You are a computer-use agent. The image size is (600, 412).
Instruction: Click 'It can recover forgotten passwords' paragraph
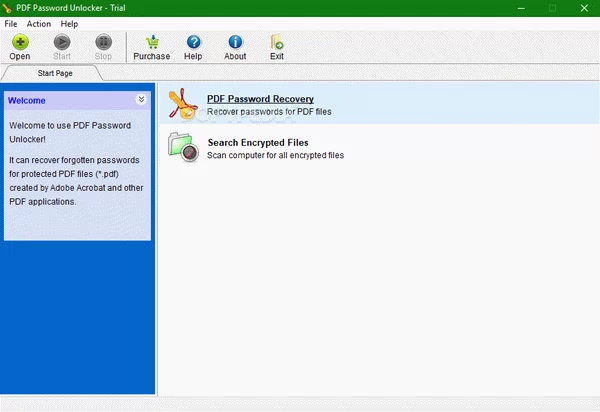pos(76,181)
